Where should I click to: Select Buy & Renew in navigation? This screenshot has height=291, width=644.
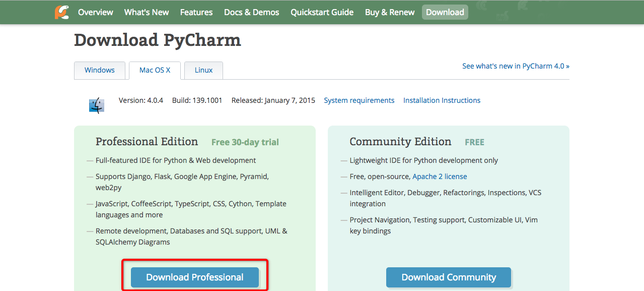[390, 12]
